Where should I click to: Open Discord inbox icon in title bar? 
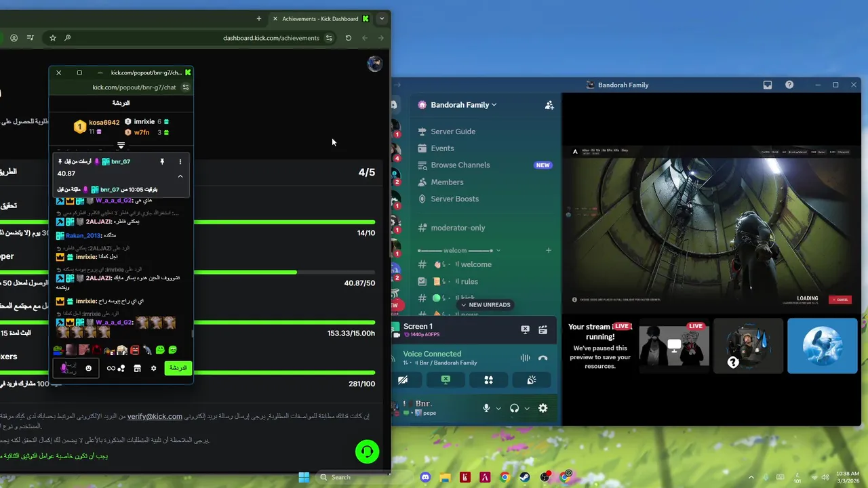pos(768,85)
